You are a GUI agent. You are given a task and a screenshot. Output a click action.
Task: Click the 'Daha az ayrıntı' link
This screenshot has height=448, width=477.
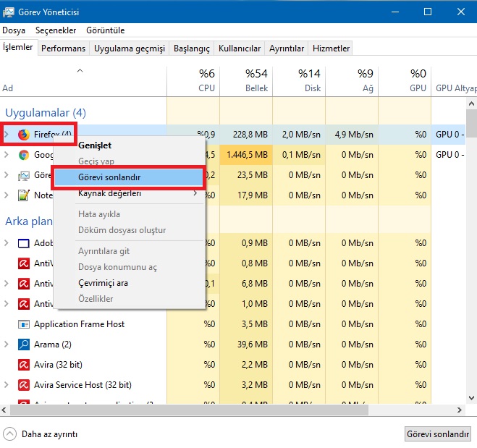click(x=50, y=434)
